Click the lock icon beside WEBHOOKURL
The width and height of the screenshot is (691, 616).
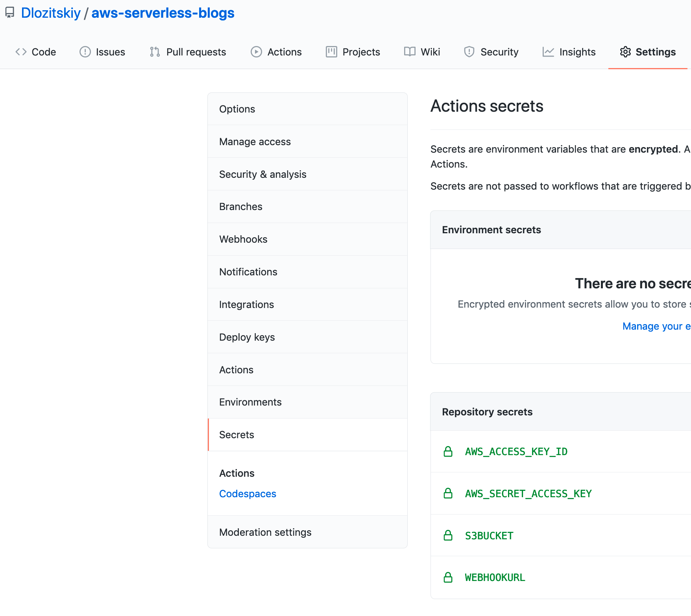(448, 577)
